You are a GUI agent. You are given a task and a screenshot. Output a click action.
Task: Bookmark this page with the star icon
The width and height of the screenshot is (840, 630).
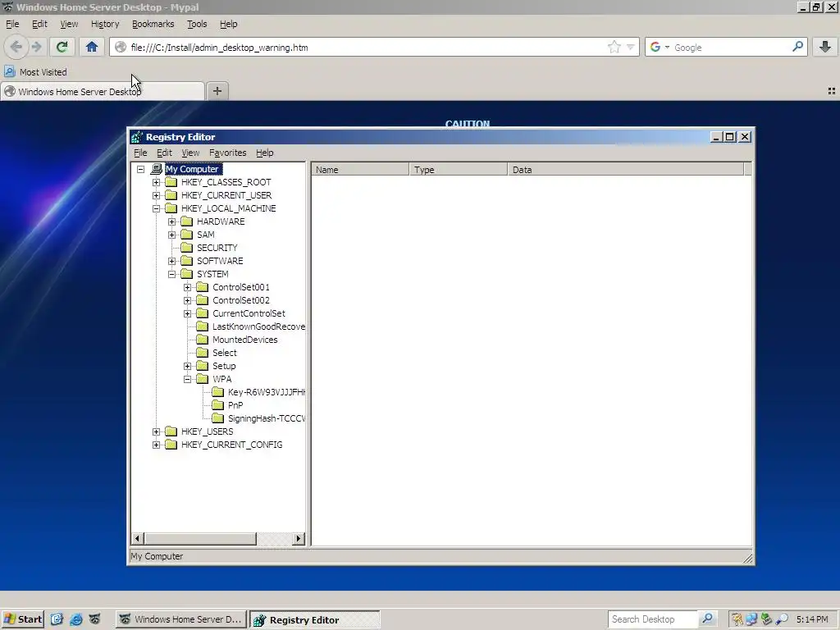614,47
